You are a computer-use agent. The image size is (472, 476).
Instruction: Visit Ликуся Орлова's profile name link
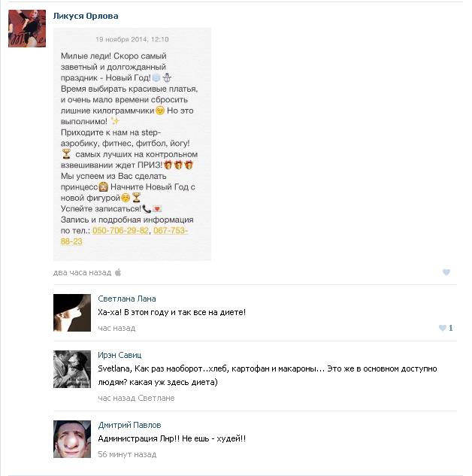[x=86, y=16]
